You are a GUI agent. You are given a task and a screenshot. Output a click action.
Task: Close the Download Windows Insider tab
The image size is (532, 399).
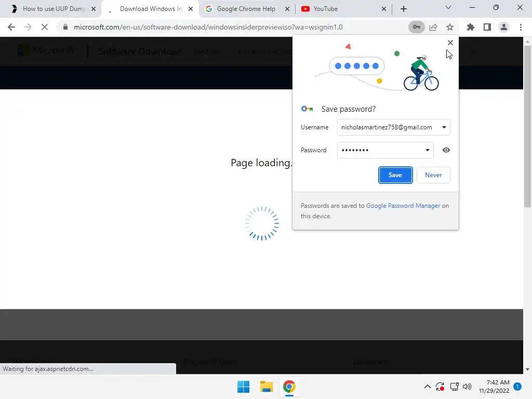pyautogui.click(x=191, y=9)
